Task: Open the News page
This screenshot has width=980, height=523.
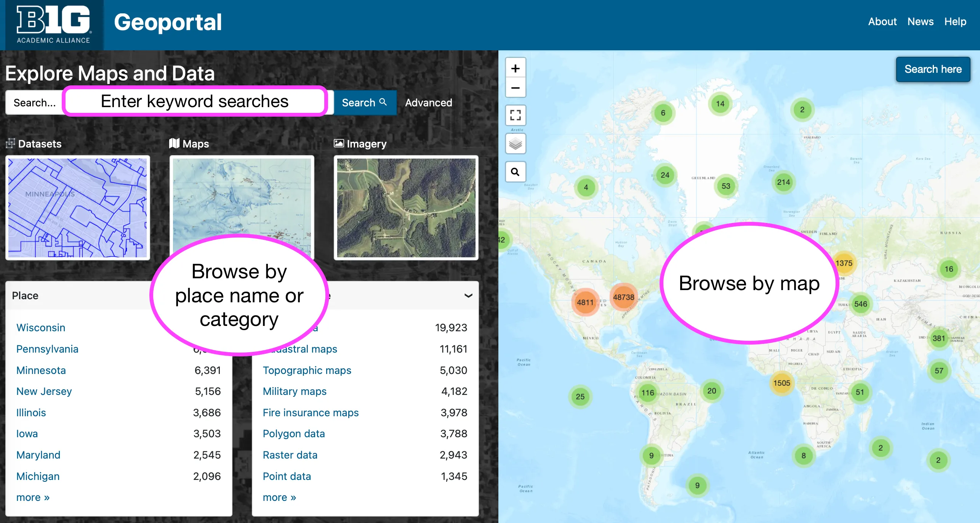Action: 921,22
